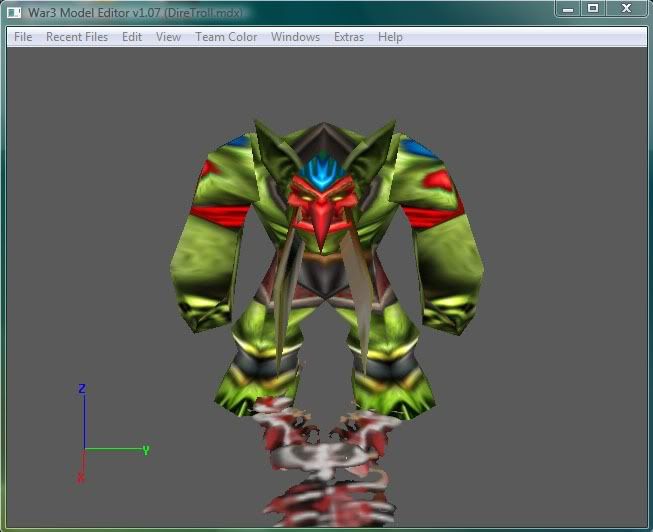Click the XYZ axis gizmo

(x=113, y=433)
